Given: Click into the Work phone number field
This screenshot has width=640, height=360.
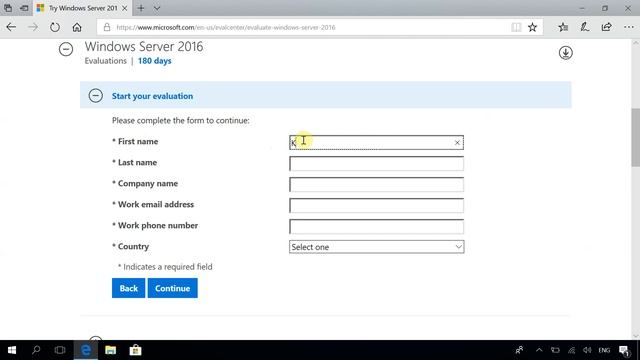Looking at the screenshot, I should [x=376, y=227].
